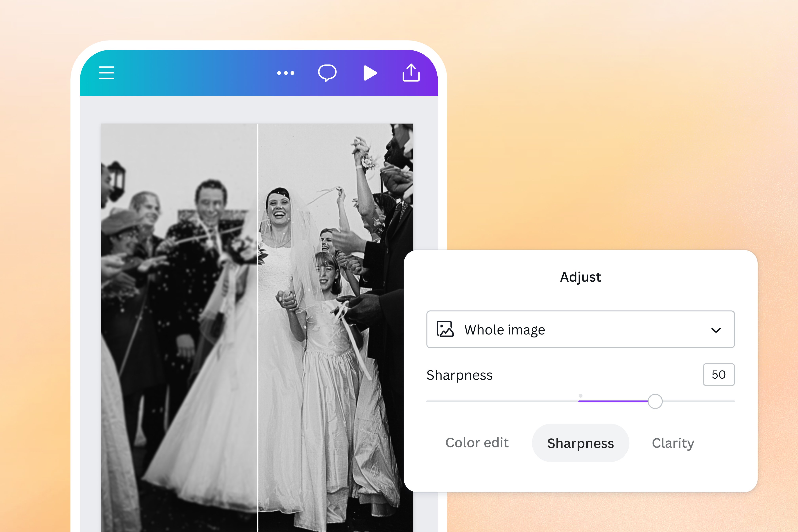Image resolution: width=798 pixels, height=532 pixels.
Task: Open the Clarity adjustment tab
Action: point(673,443)
